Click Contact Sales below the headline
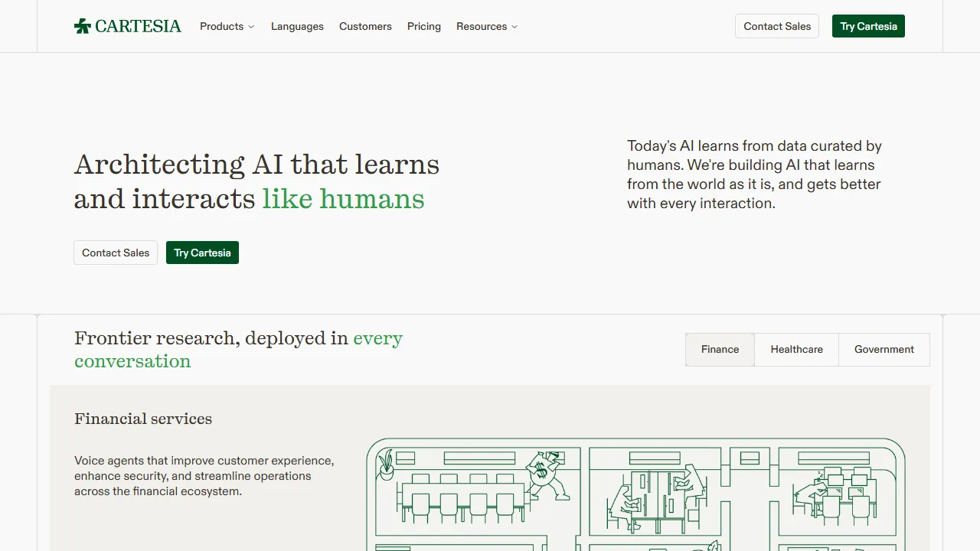 [x=116, y=253]
